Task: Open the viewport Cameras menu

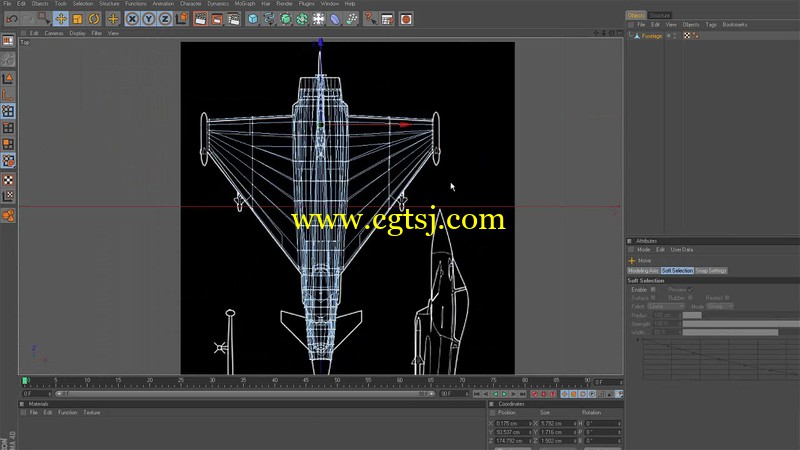Action: click(x=54, y=33)
